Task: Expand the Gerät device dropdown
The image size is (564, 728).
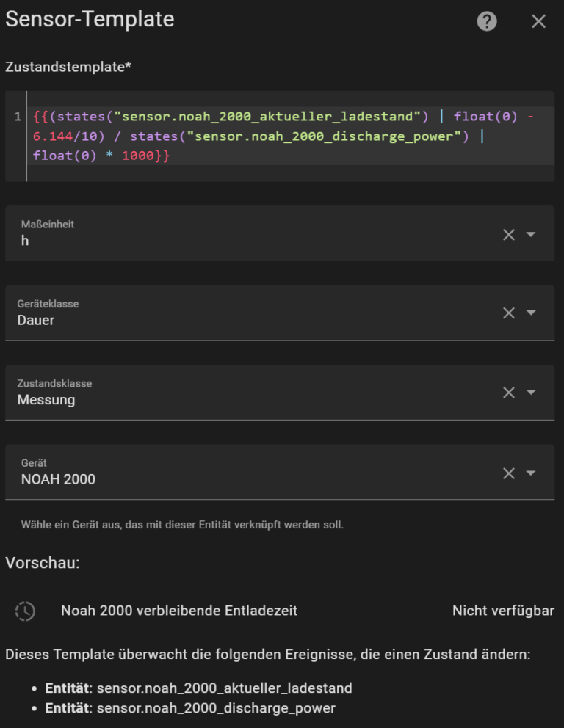Action: (x=530, y=473)
